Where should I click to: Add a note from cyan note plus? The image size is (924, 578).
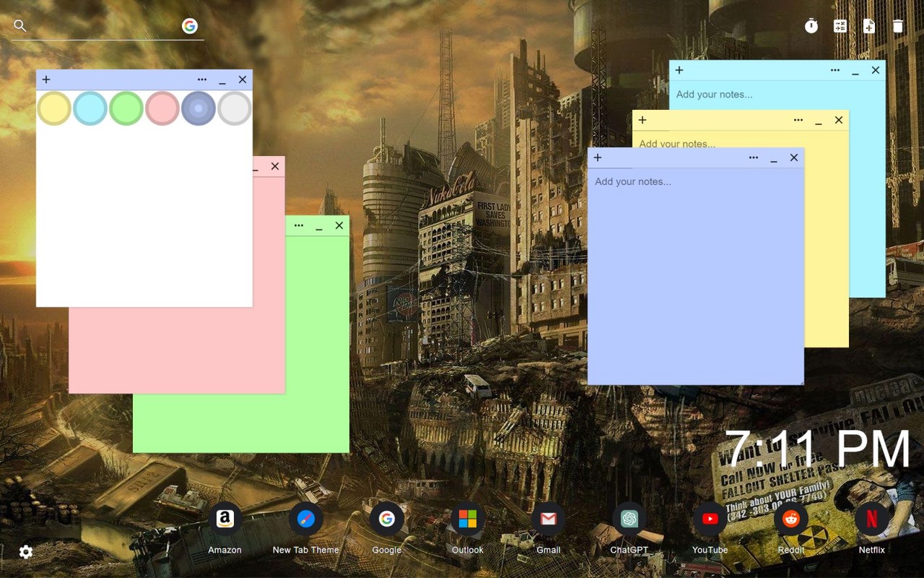(x=679, y=70)
